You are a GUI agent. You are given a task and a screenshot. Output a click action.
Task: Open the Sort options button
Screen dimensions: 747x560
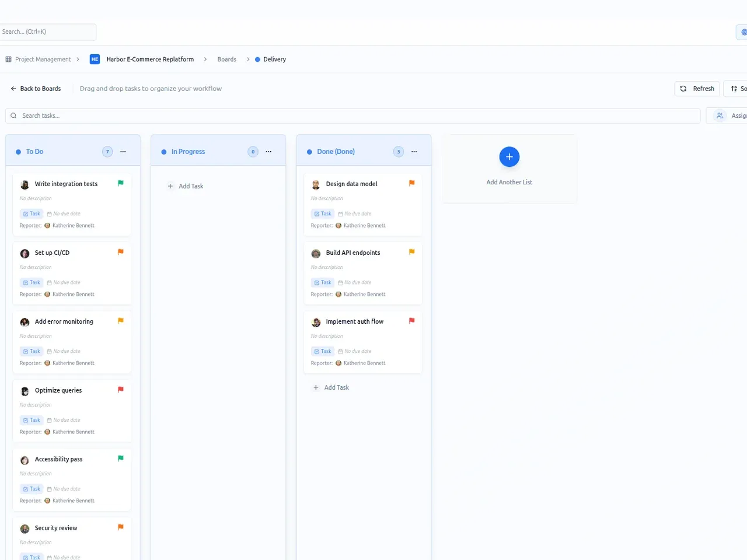point(736,89)
